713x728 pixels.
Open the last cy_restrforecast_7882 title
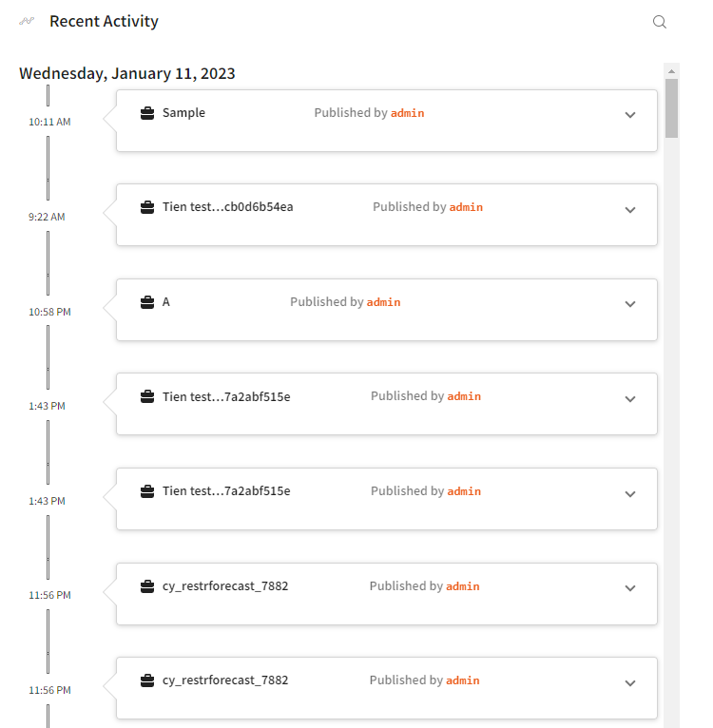pyautogui.click(x=225, y=680)
